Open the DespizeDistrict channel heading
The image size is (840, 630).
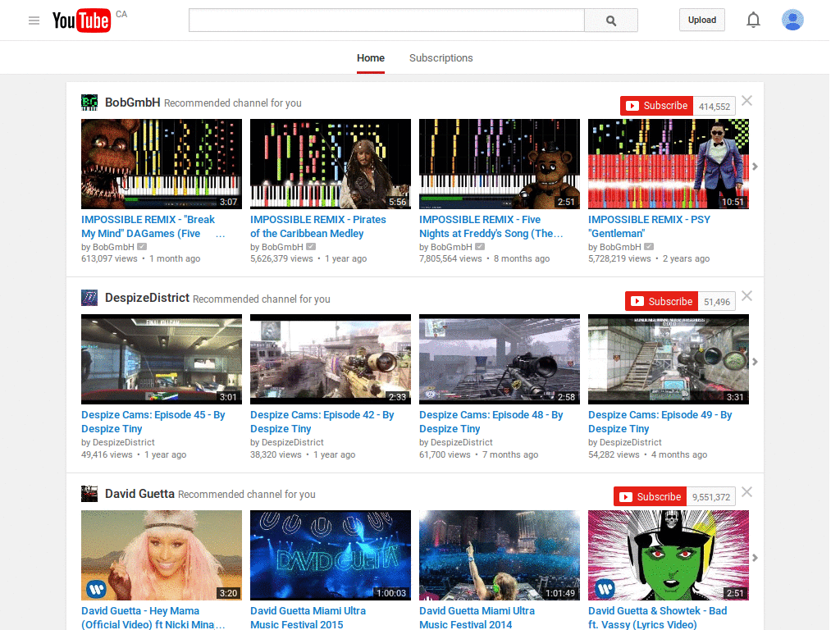pyautogui.click(x=148, y=298)
